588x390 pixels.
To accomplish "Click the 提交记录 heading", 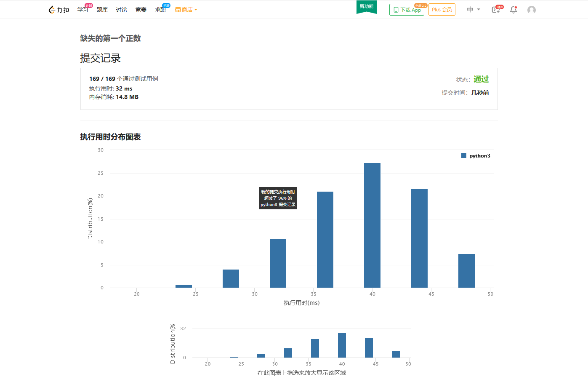I will click(100, 58).
